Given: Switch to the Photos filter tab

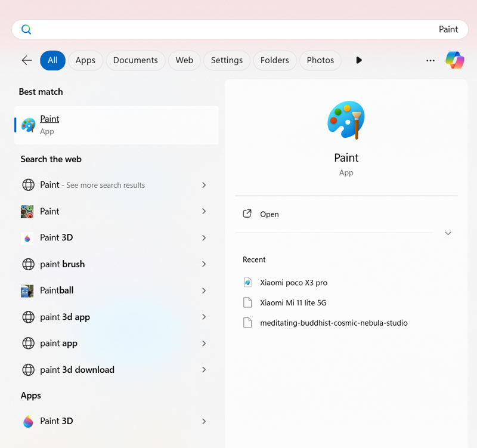Looking at the screenshot, I should pos(320,60).
